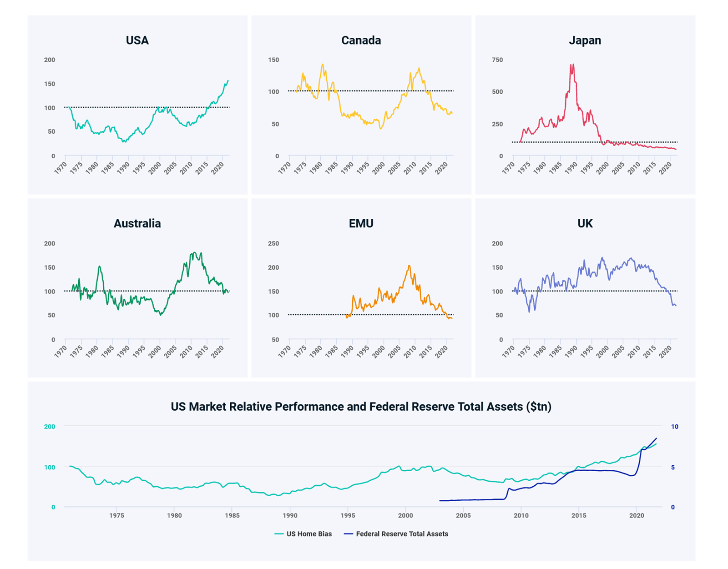
Task: Click the 2000 label on the bottom chart axis
Action: pos(405,515)
